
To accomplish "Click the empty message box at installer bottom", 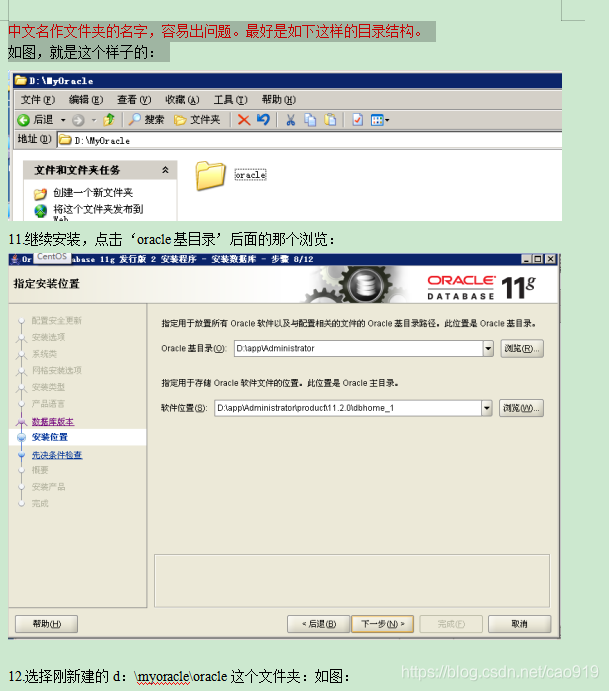I will coord(352,581).
